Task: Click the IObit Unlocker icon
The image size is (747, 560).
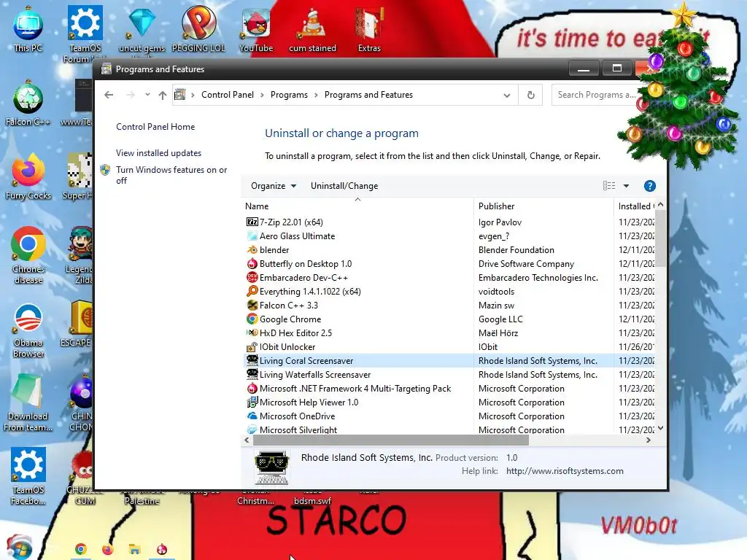Action: coord(252,346)
